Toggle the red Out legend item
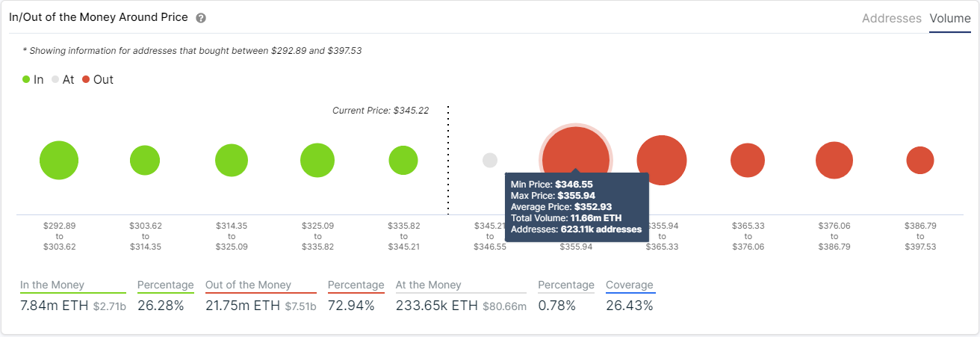 (98, 79)
